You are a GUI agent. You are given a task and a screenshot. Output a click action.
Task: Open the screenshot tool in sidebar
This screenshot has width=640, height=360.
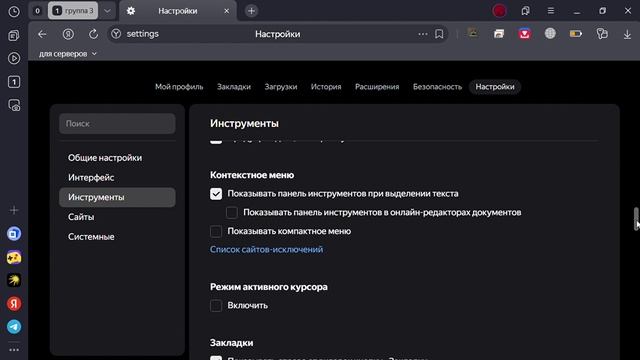[x=14, y=105]
